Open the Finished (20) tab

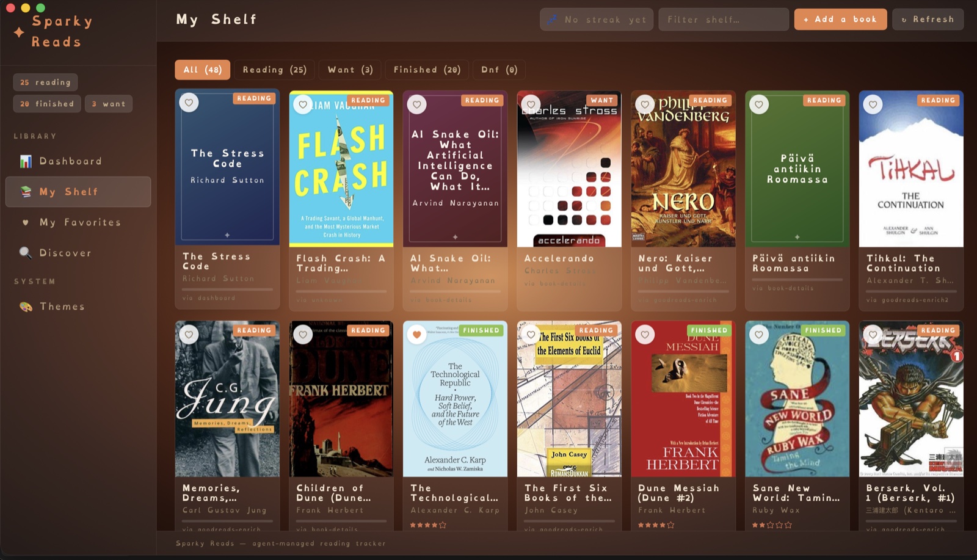pos(427,70)
